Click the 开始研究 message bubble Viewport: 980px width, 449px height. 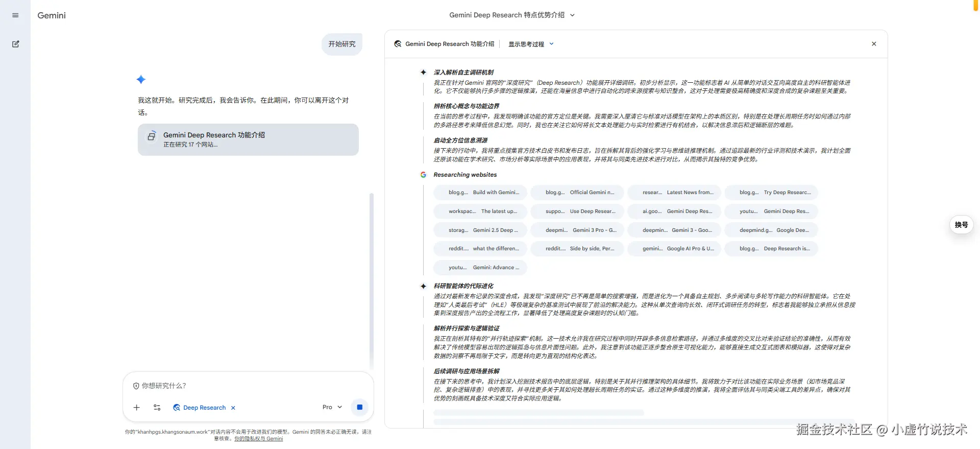342,44
